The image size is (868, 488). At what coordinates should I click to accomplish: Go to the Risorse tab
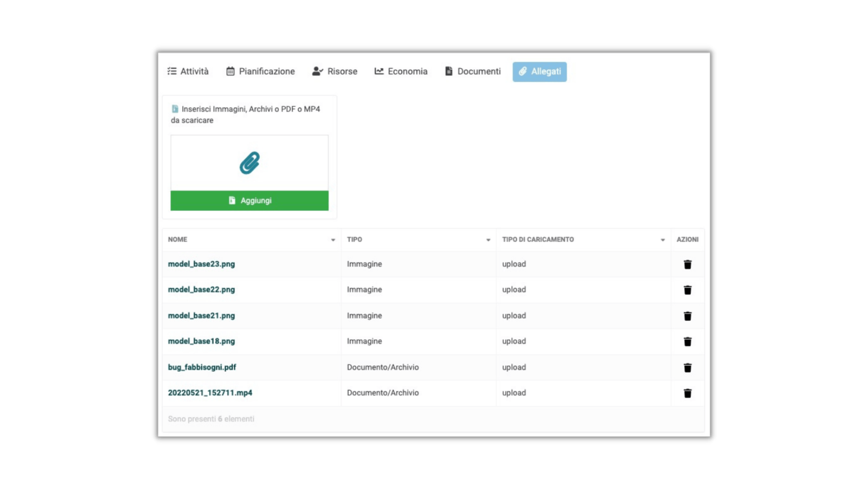[x=335, y=71]
